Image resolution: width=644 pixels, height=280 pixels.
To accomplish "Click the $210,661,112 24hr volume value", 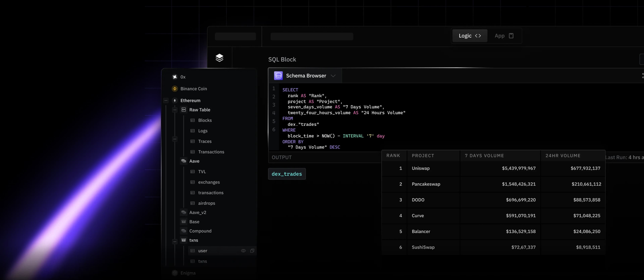I will pyautogui.click(x=586, y=184).
